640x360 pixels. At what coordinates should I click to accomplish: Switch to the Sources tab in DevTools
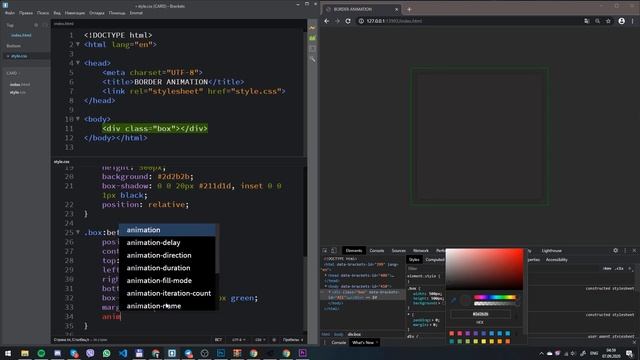[x=398, y=251]
